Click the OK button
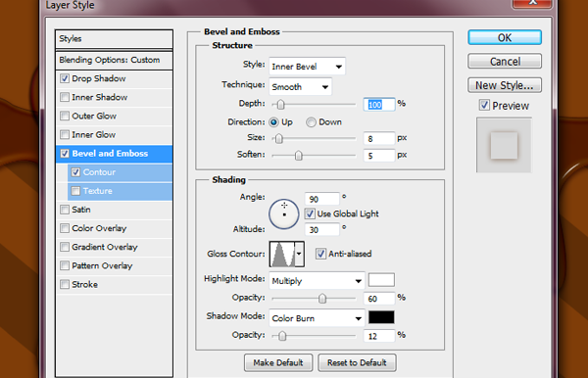The width and height of the screenshot is (588, 378). [x=505, y=37]
